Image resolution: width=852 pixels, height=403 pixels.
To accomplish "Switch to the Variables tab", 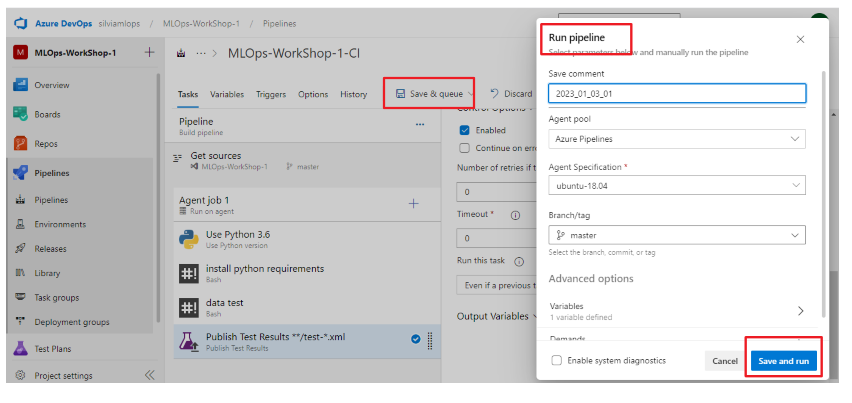I will tap(227, 94).
